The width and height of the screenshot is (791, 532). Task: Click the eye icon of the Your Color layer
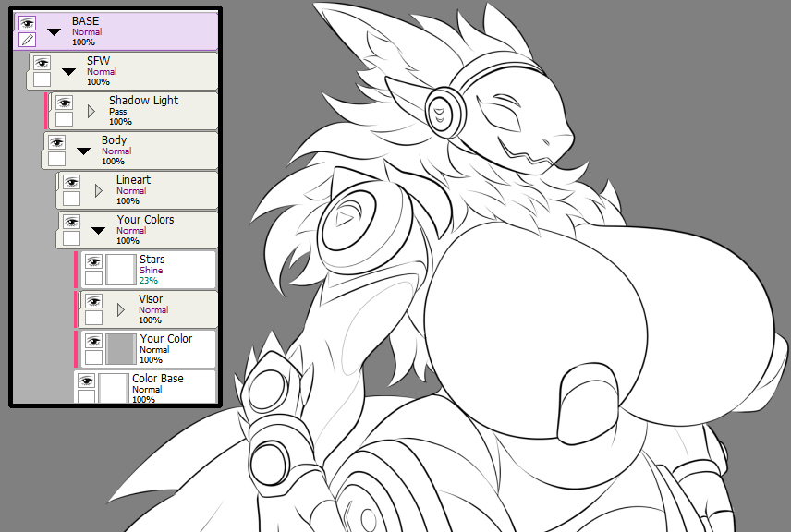94,341
